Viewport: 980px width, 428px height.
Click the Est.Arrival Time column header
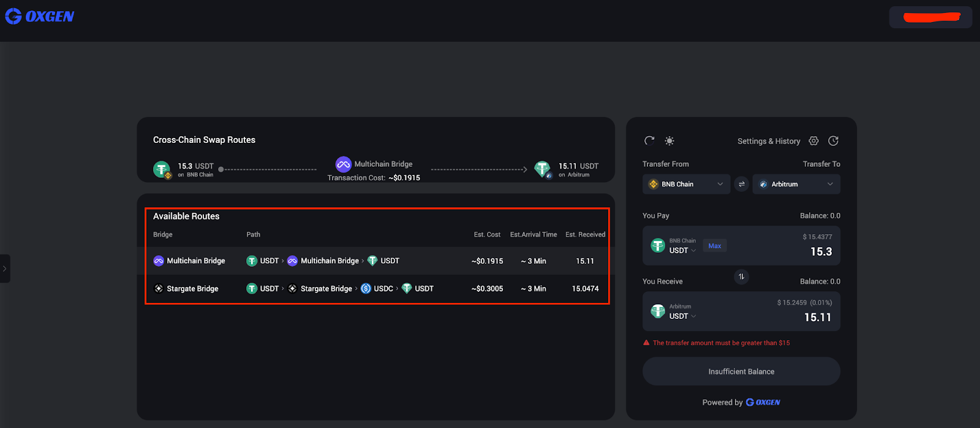pyautogui.click(x=533, y=234)
